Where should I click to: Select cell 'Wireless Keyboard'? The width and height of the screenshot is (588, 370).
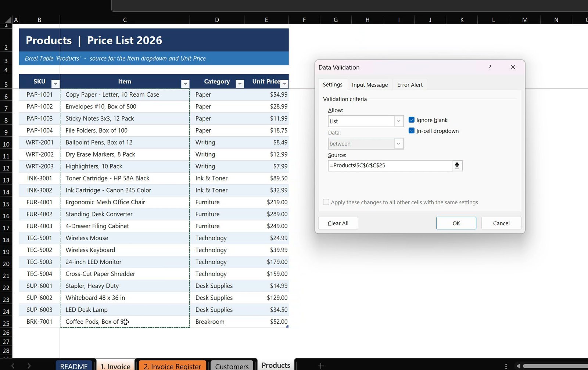click(125, 250)
